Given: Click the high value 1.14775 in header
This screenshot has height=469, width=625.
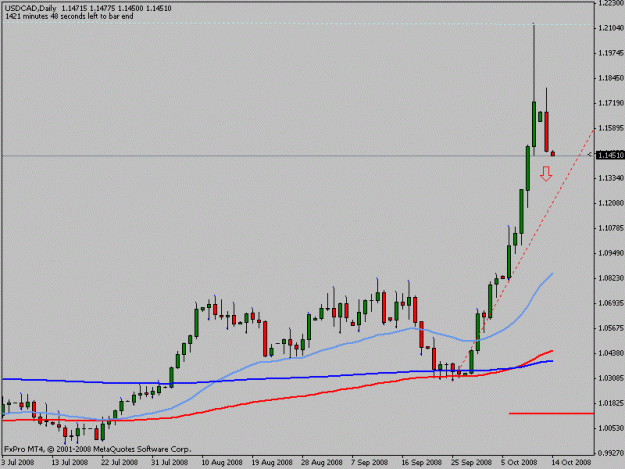Looking at the screenshot, I should click(x=103, y=8).
